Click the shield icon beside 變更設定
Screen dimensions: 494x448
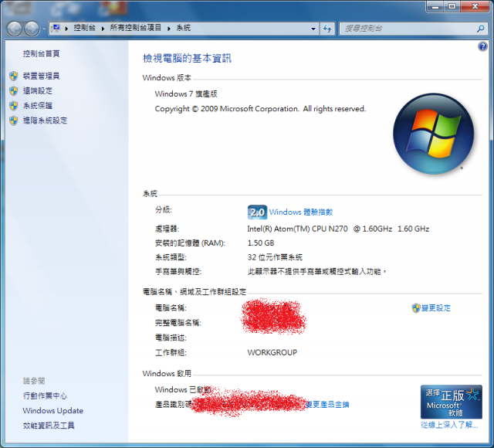[416, 308]
